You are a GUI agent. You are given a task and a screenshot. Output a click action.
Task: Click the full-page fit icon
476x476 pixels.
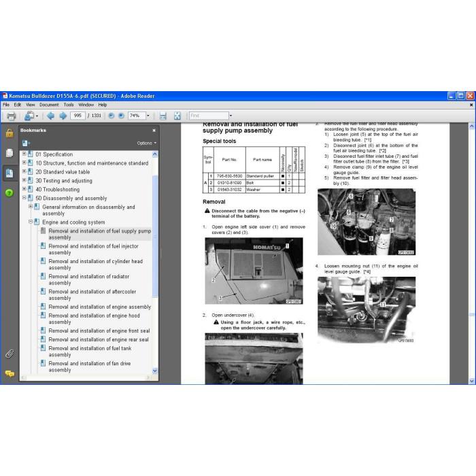point(177,116)
